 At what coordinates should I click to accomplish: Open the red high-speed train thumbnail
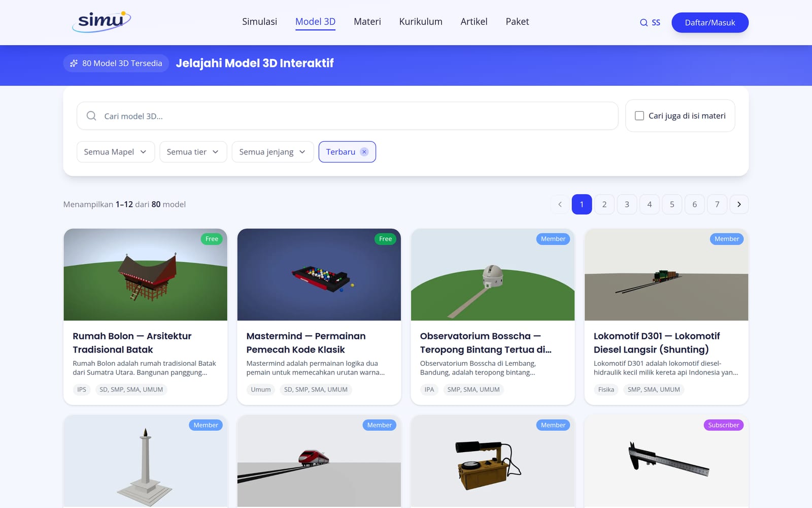(x=319, y=461)
